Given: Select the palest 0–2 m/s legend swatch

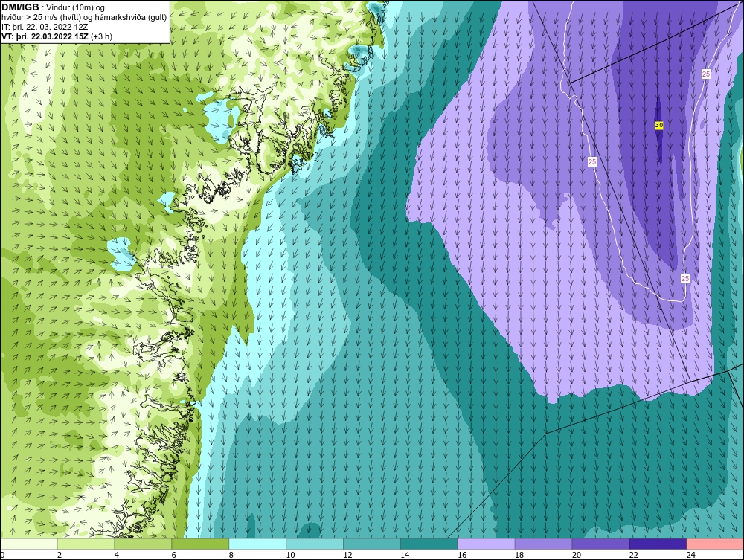Looking at the screenshot, I should [x=28, y=544].
